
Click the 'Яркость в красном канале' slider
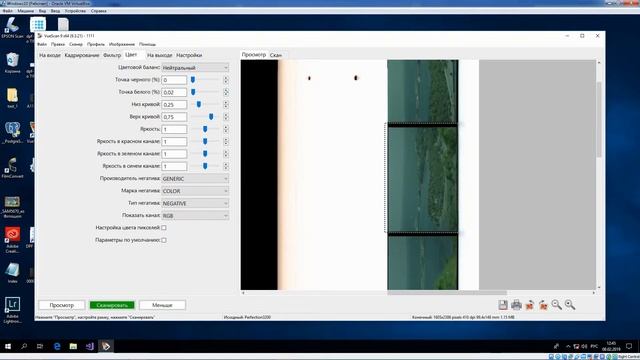point(205,141)
